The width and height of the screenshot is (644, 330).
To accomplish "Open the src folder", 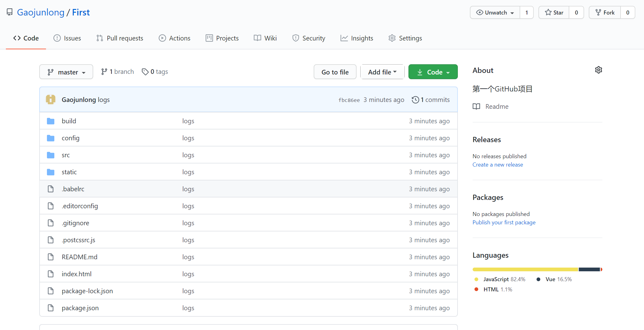I will tap(66, 155).
